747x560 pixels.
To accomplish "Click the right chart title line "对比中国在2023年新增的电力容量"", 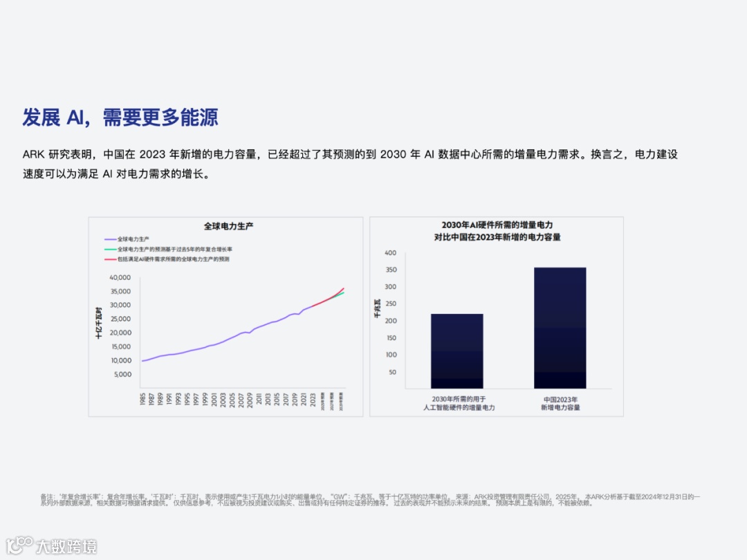I will 497,236.
